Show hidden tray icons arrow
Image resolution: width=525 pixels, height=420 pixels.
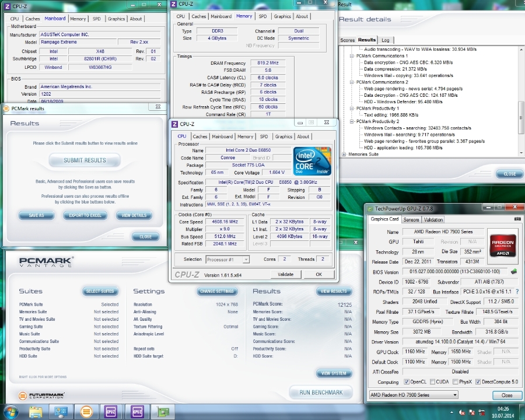[x=452, y=412]
